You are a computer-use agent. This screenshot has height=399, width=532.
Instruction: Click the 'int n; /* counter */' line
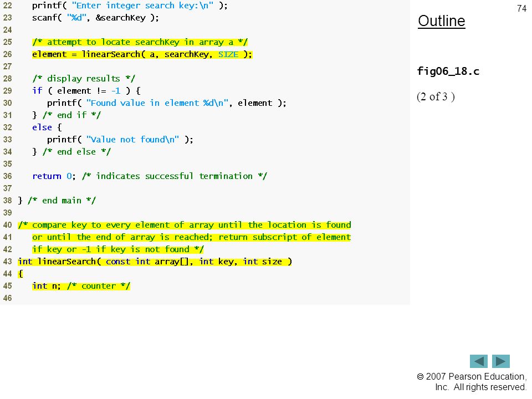(81, 286)
